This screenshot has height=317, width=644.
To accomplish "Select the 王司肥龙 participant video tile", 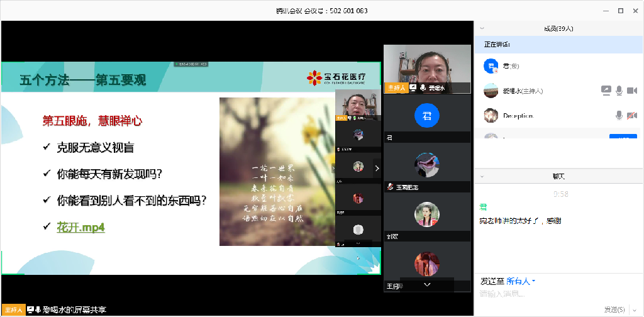I will coord(427,167).
